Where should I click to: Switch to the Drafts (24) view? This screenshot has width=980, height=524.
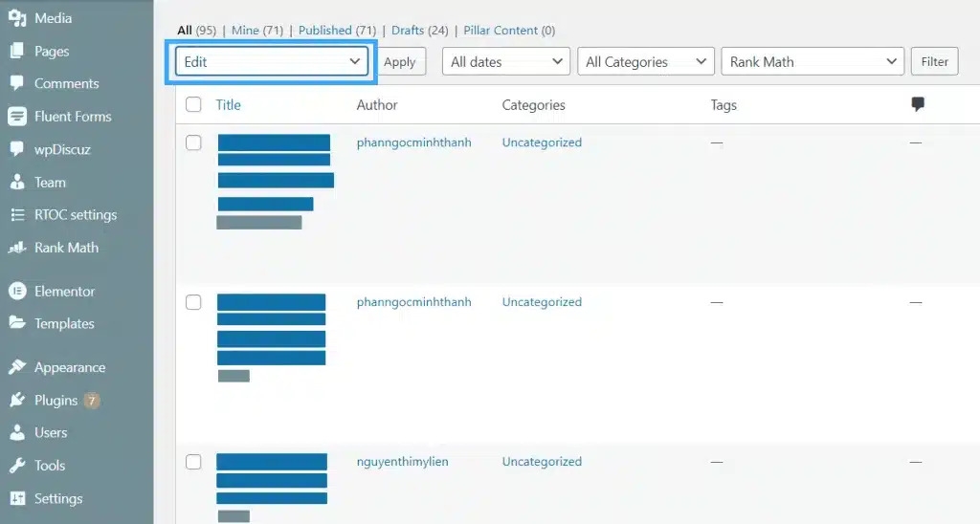pyautogui.click(x=419, y=30)
